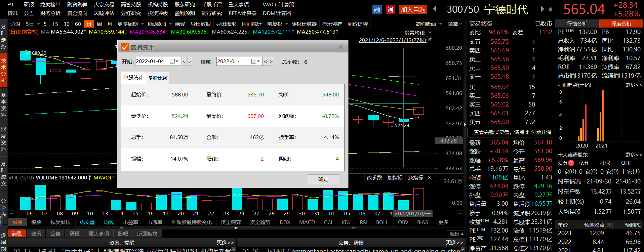644x252 pixels.
Task: Select the MACD indicator tab
Action: click(307, 222)
